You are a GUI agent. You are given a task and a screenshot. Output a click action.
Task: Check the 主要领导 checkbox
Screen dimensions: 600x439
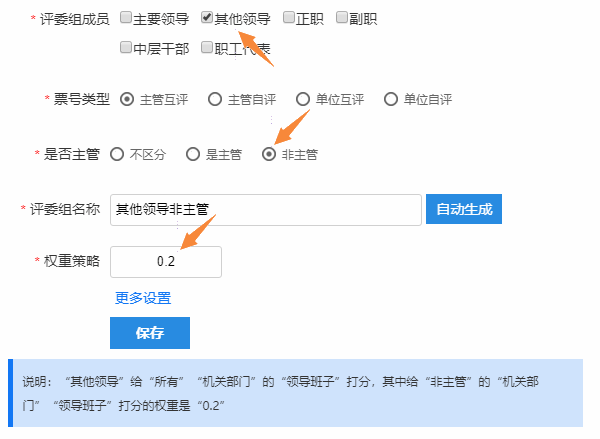[126, 18]
